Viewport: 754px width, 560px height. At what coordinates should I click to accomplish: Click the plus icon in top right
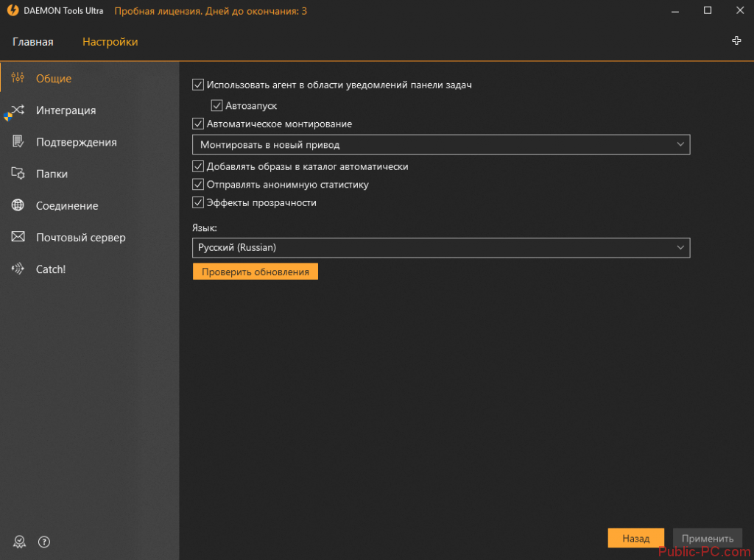pos(736,41)
